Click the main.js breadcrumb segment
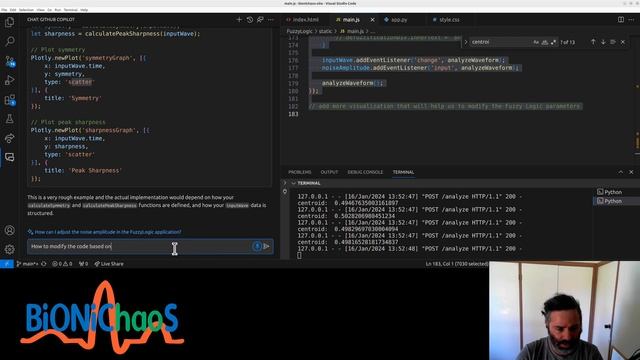The image size is (640, 360). [x=352, y=31]
